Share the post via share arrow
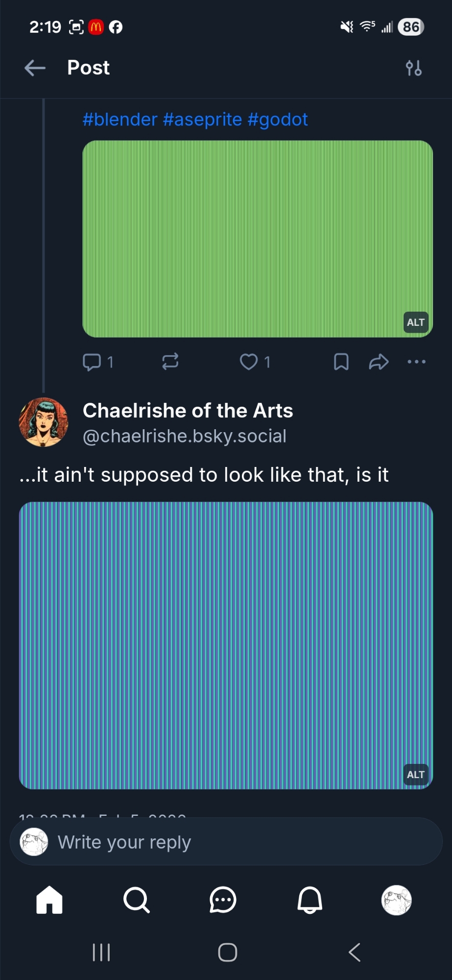The height and width of the screenshot is (980, 452). tap(379, 362)
